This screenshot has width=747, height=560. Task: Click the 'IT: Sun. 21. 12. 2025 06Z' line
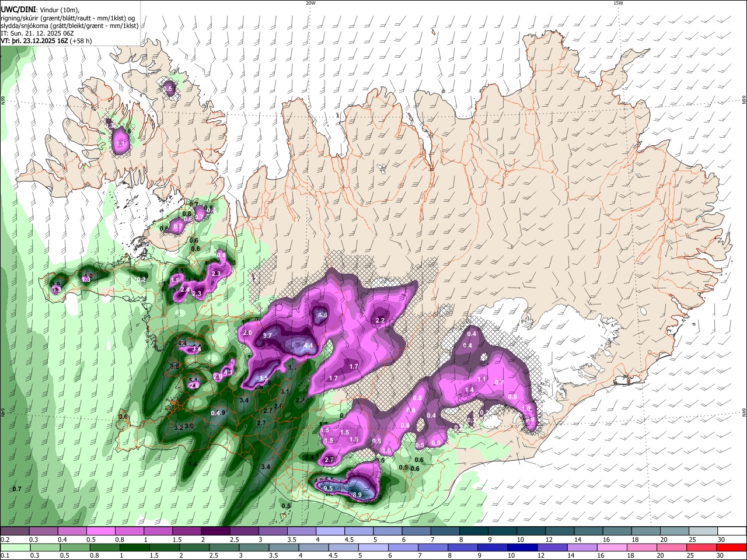(x=37, y=34)
